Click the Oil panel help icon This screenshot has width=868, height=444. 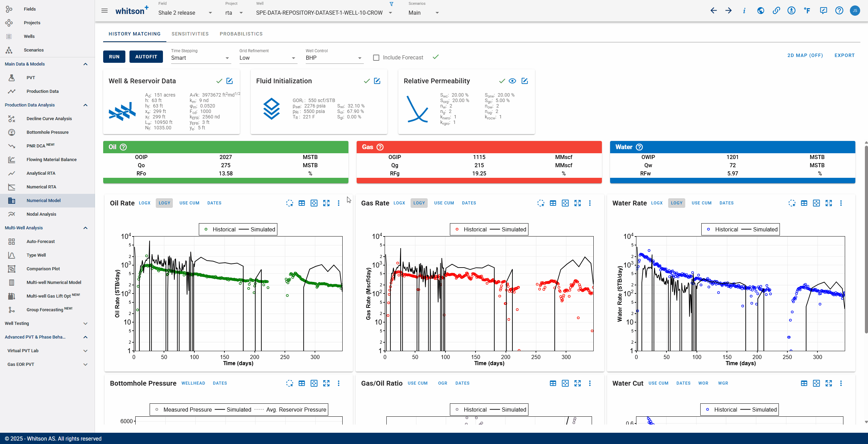pos(123,147)
